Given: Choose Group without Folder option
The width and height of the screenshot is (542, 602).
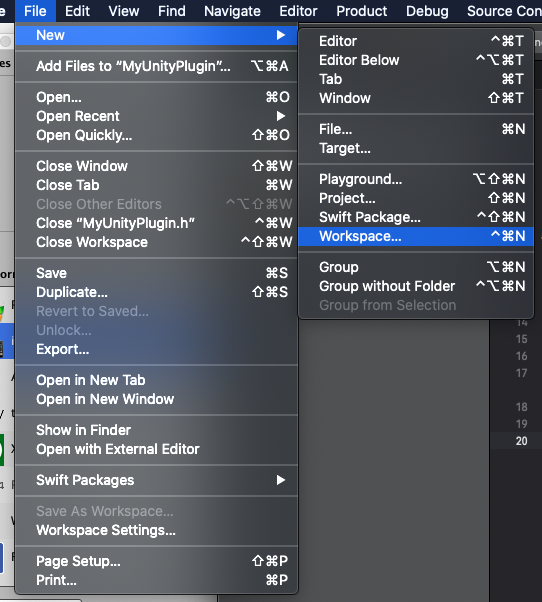Looking at the screenshot, I should pos(416,286).
